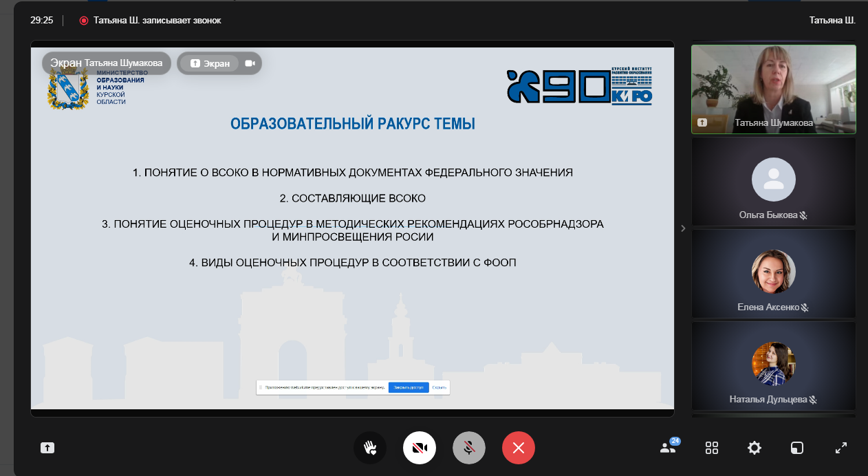Click Елена Аксенко's profile photo
This screenshot has height=476, width=868.
click(774, 272)
